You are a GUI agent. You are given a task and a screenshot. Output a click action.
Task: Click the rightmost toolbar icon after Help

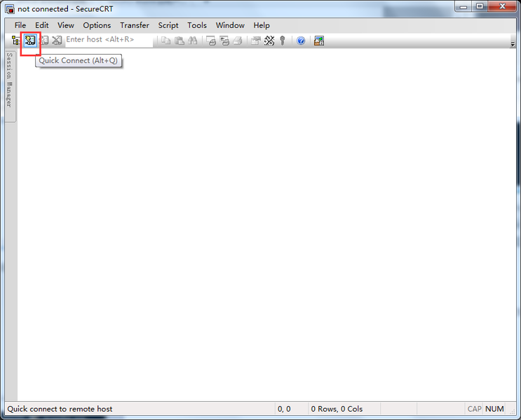coord(319,41)
